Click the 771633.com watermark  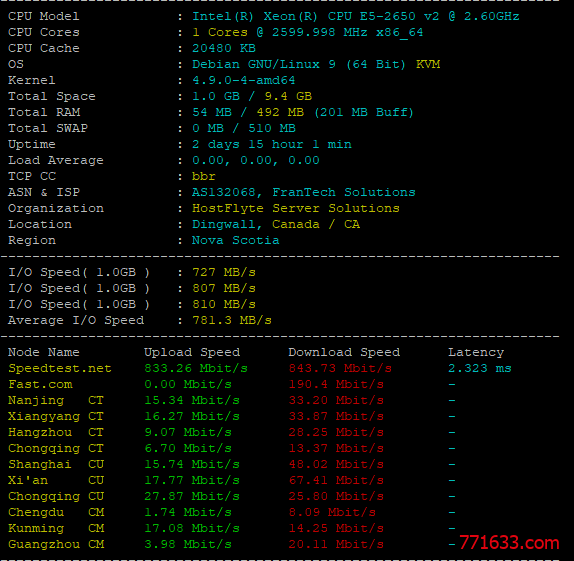(x=509, y=542)
